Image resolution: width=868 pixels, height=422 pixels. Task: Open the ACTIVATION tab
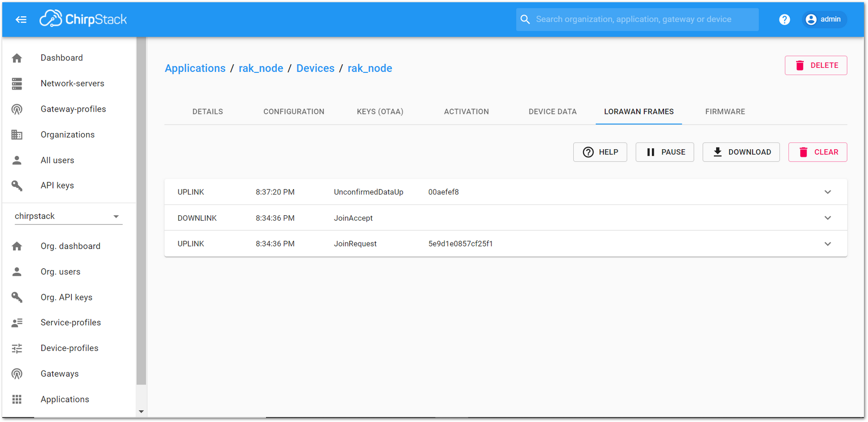(x=466, y=112)
